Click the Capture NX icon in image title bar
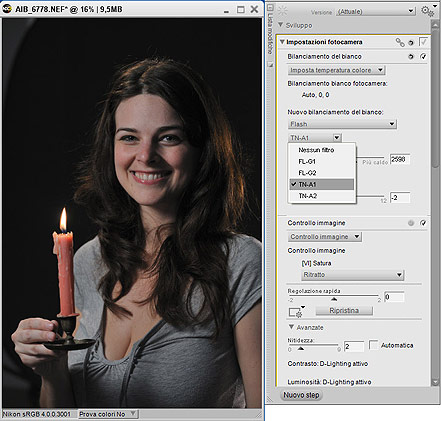 7,9
